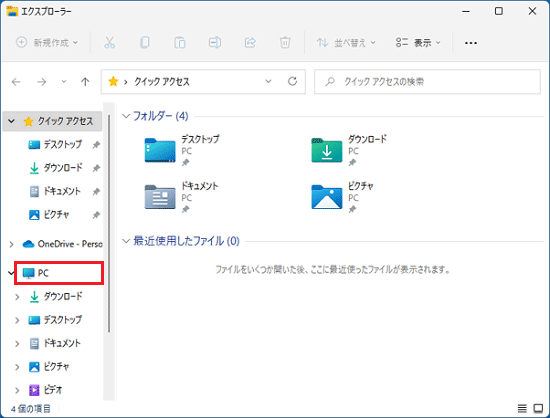This screenshot has height=418, width=550.
Task: Switch to large icons view in status bar
Action: click(538, 408)
